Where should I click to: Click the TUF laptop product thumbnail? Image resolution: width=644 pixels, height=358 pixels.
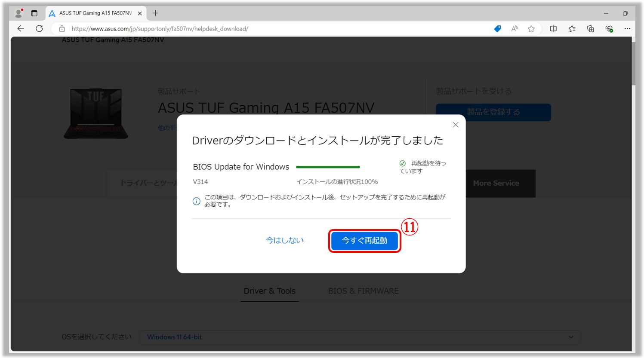96,114
